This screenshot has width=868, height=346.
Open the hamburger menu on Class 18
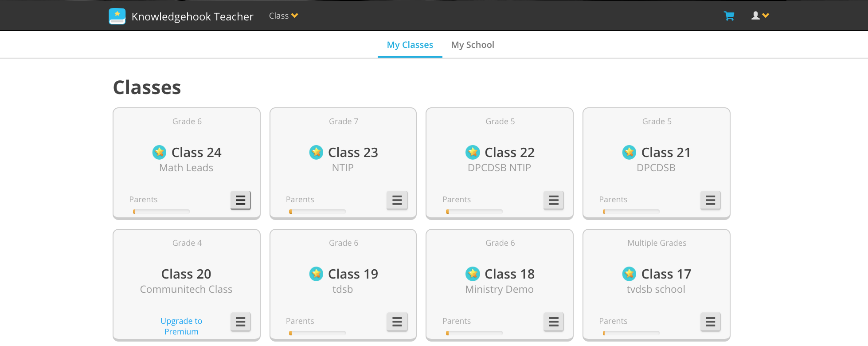(x=554, y=322)
